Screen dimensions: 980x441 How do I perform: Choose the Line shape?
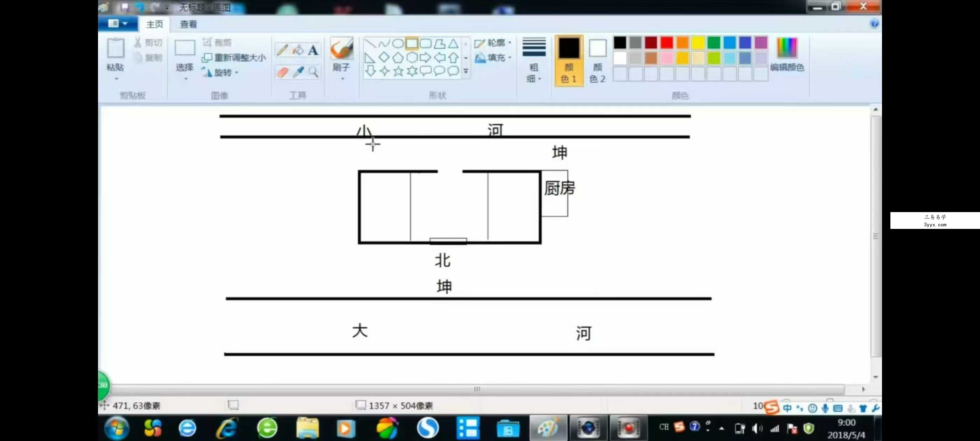[370, 43]
